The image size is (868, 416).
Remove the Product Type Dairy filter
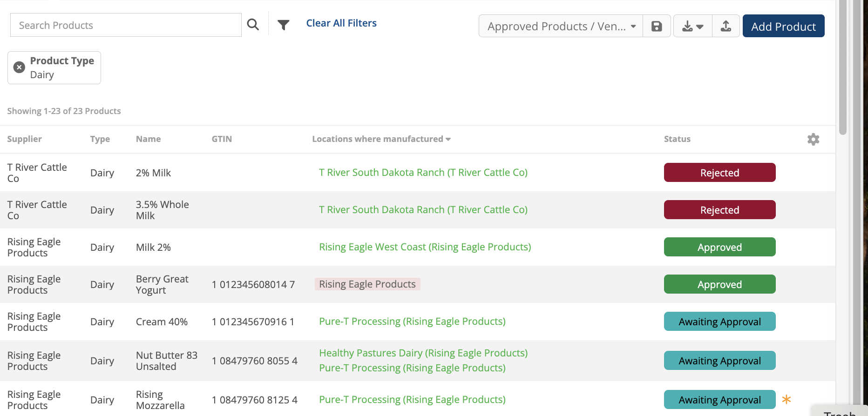[x=19, y=67]
